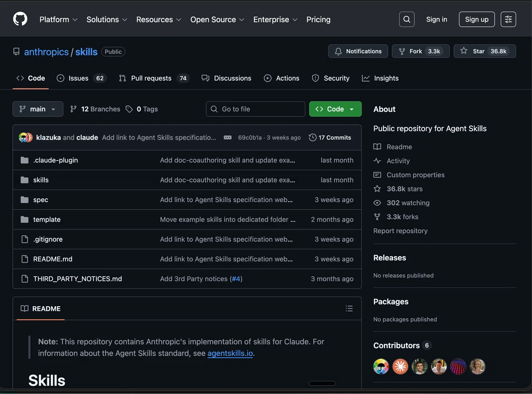Click first contributor avatar with umbrella

click(381, 367)
